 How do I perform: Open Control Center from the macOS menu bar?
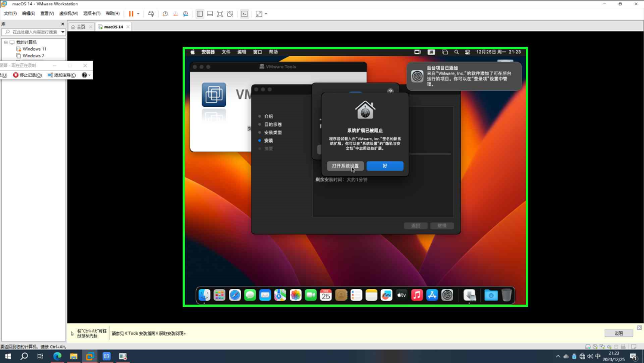467,52
